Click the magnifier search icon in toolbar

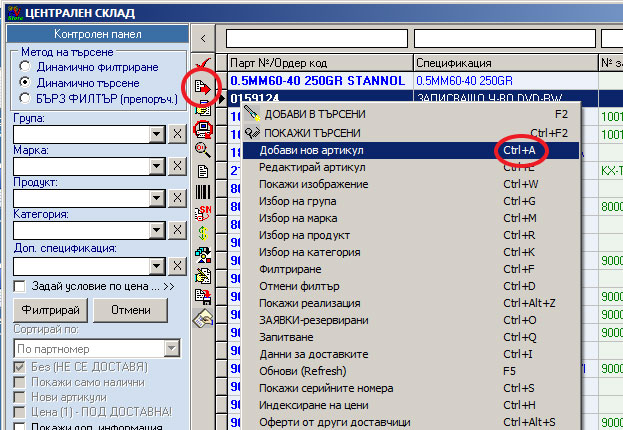[203, 150]
